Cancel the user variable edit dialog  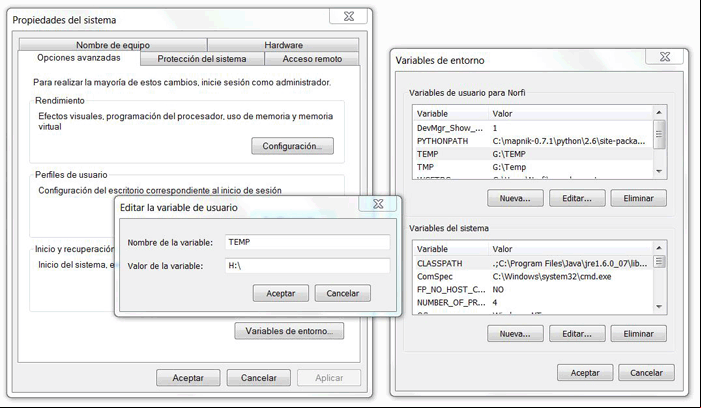[342, 293]
